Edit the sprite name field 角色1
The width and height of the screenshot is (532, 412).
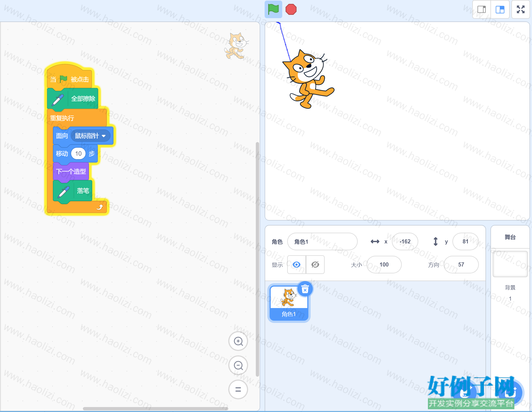[x=322, y=241]
